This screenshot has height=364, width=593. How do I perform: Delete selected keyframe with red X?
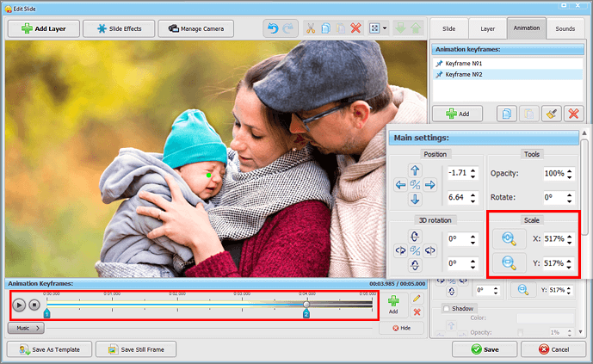point(573,114)
